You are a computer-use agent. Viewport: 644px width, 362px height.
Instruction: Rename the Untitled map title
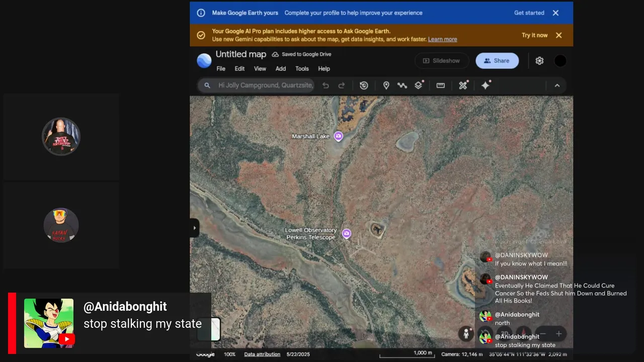coord(241,54)
